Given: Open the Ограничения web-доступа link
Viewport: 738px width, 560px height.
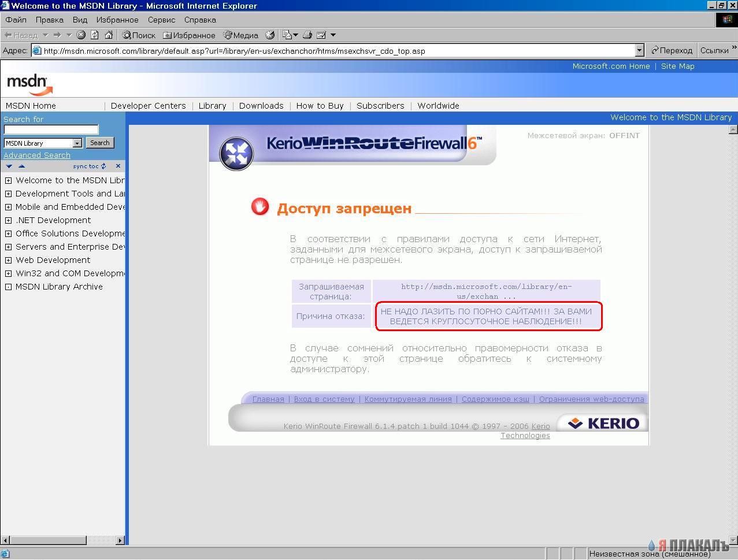Looking at the screenshot, I should 591,399.
